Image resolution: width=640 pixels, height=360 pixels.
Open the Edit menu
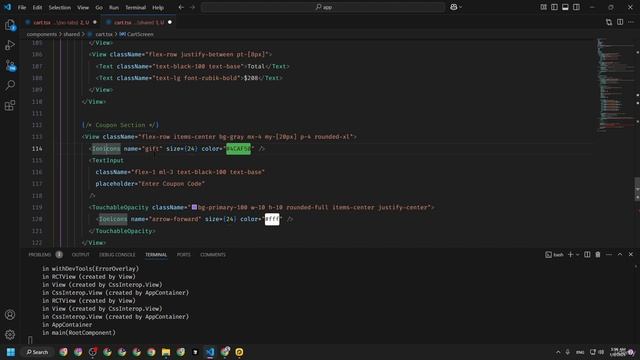[x=37, y=7]
